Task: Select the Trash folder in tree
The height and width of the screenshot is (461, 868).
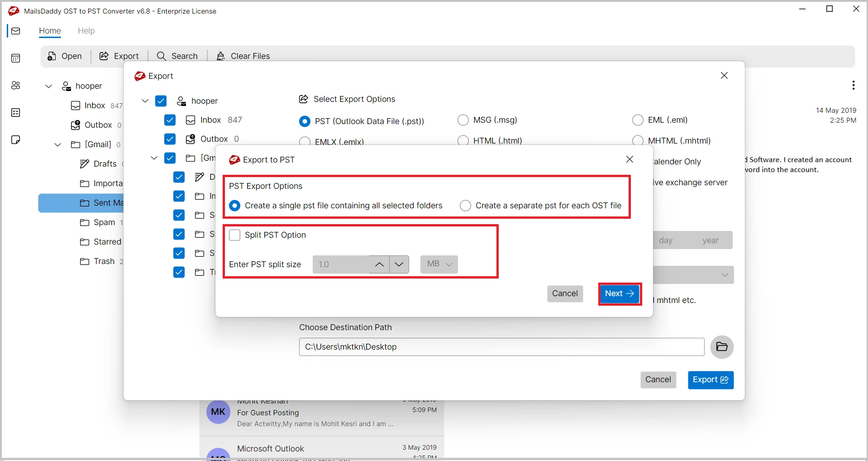Action: (x=101, y=261)
